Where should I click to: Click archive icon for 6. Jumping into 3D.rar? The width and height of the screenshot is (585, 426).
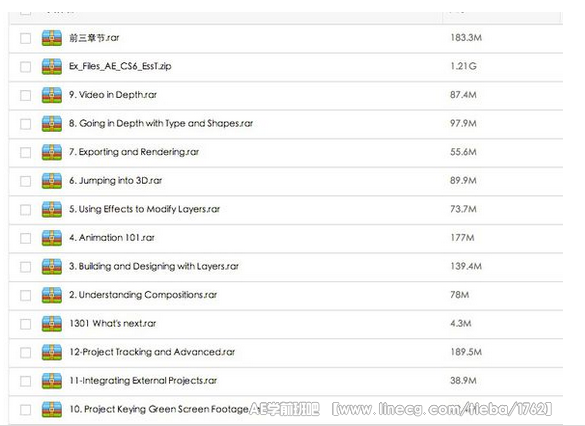(52, 181)
